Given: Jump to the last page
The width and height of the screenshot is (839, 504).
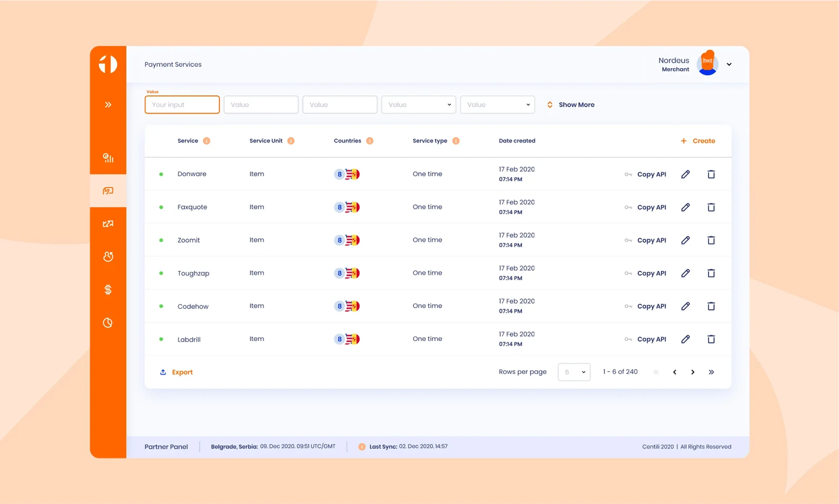Looking at the screenshot, I should pos(711,372).
